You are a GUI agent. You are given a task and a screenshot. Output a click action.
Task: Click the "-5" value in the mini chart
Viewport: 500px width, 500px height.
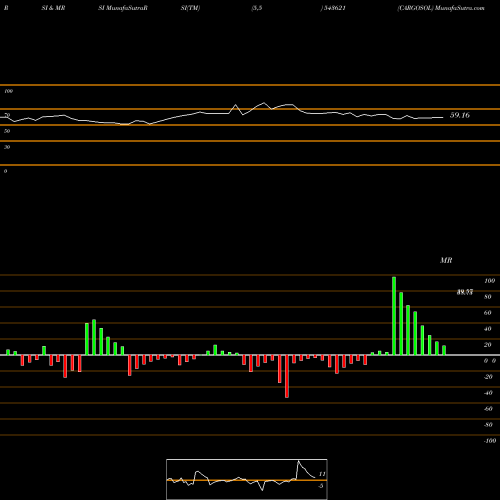click(x=321, y=486)
